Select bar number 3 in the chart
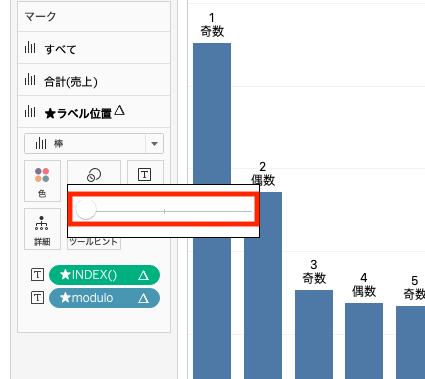This screenshot has height=379, width=425. click(x=314, y=334)
